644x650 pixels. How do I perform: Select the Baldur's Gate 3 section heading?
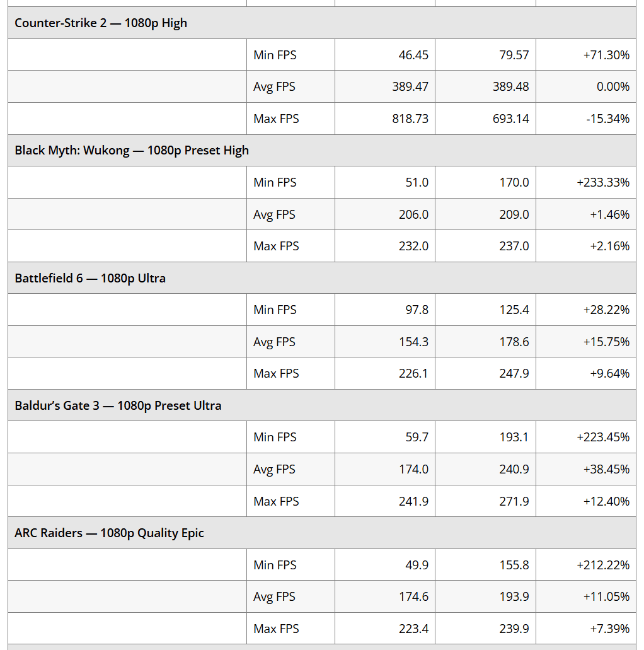point(118,405)
